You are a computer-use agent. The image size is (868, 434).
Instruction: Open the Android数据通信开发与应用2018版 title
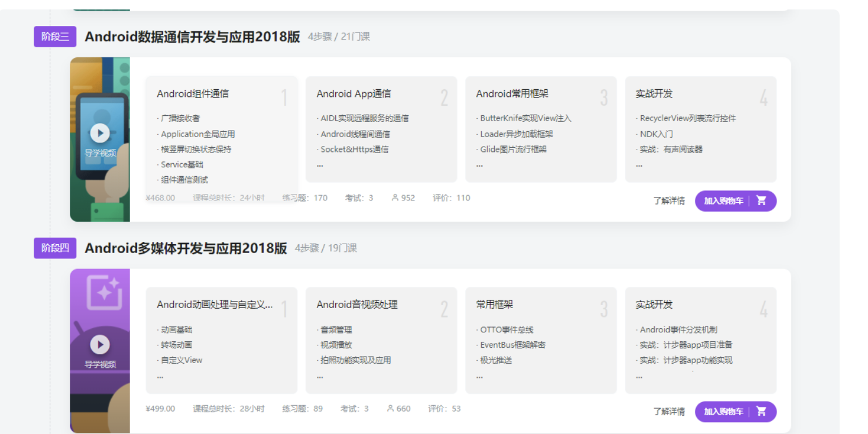tap(192, 37)
